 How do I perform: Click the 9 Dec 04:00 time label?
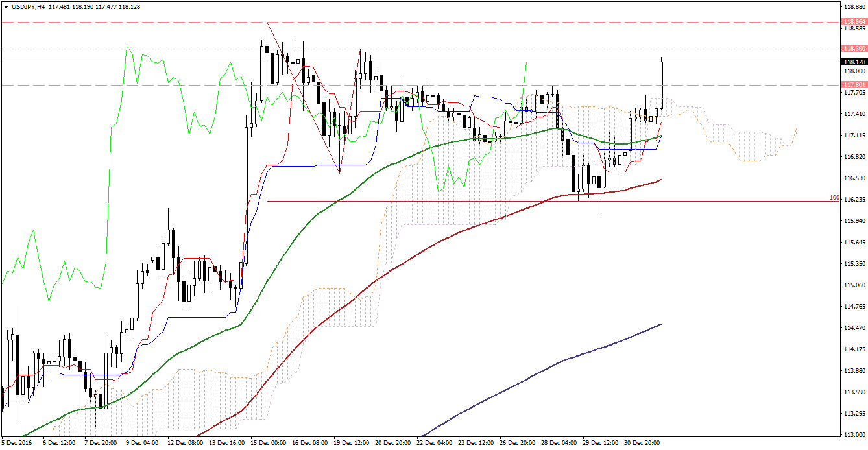click(x=143, y=444)
